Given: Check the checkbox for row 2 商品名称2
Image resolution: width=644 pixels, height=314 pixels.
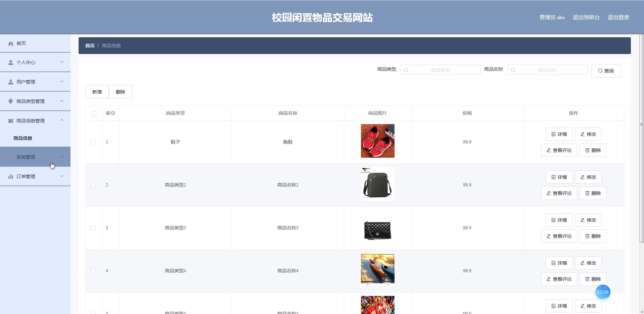Looking at the screenshot, I should click(x=93, y=185).
